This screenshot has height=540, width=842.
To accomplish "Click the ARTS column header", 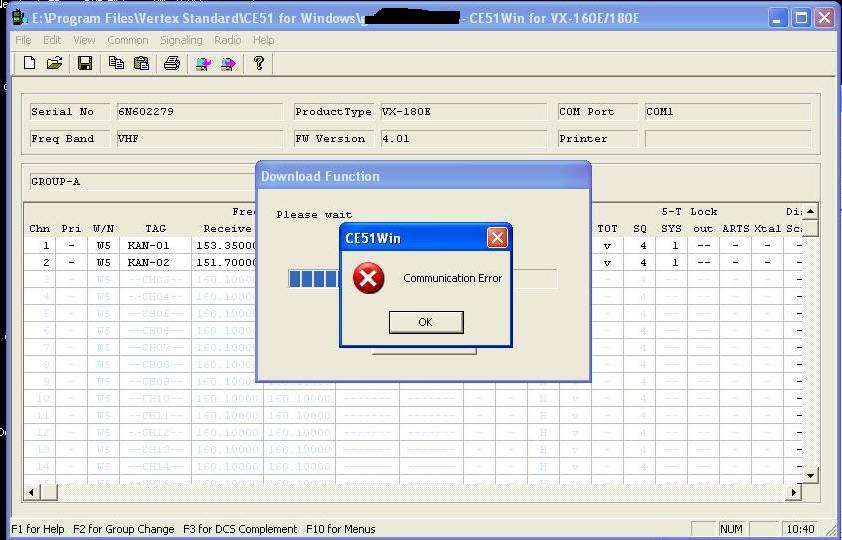I will click(x=735, y=229).
